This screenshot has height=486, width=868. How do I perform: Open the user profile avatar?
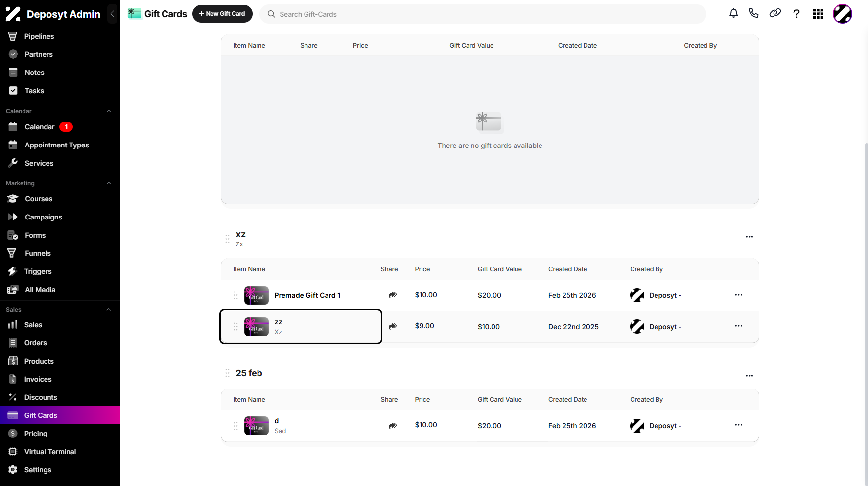tap(843, 14)
